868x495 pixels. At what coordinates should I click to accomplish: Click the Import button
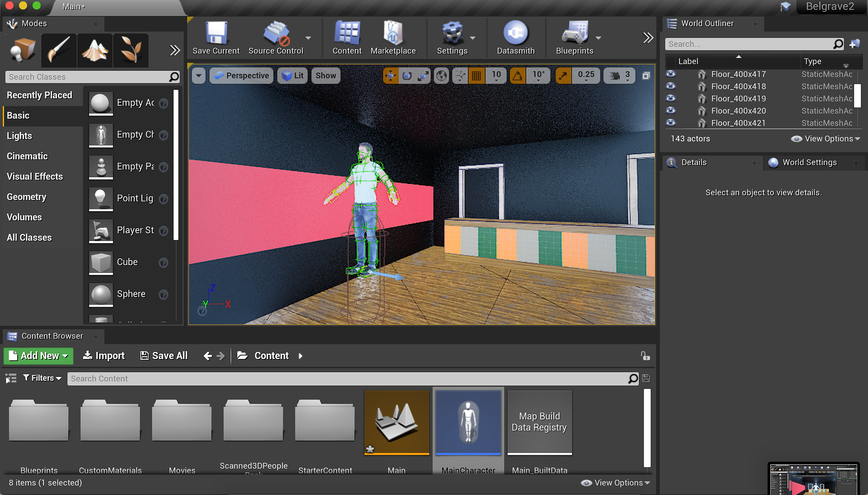pos(104,356)
